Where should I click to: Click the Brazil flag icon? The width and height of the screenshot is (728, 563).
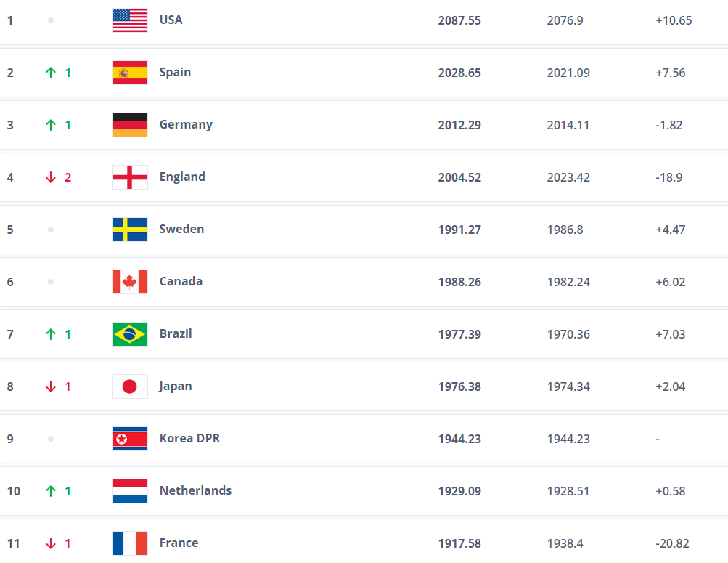coord(130,334)
